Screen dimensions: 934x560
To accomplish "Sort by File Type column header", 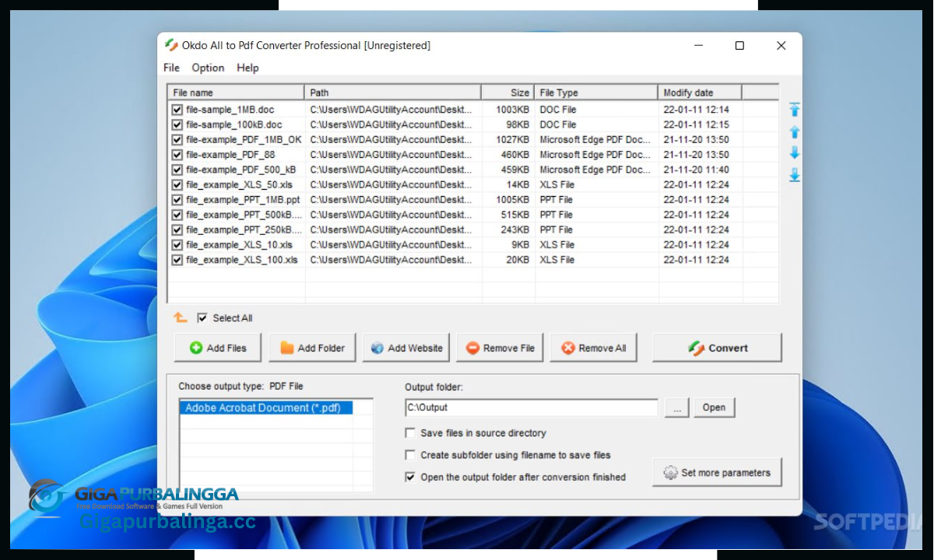I will 596,93.
